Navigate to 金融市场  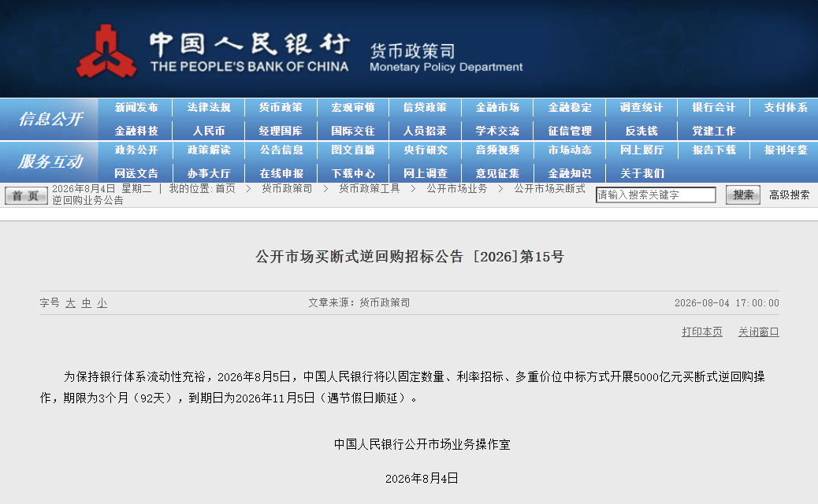coord(497,107)
